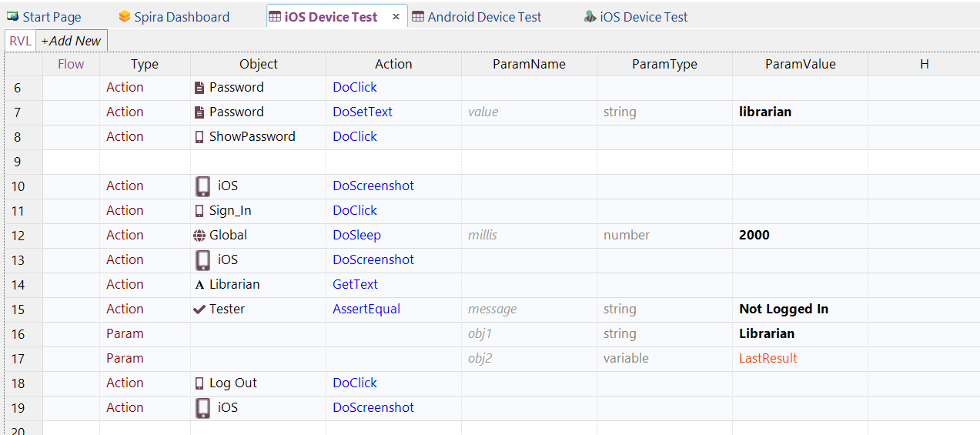Click the 2000 millis value cell
This screenshot has width=980, height=435.
pyautogui.click(x=800, y=236)
